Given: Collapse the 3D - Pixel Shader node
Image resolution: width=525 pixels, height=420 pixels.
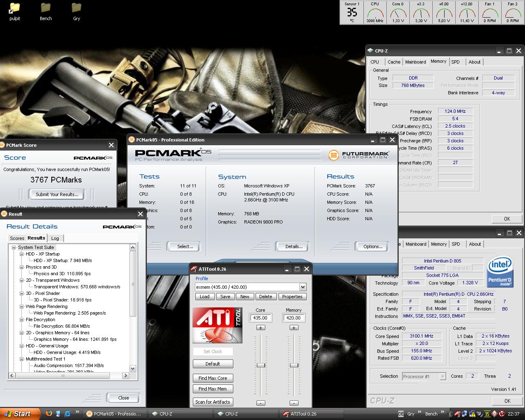Looking at the screenshot, I should 22,293.
